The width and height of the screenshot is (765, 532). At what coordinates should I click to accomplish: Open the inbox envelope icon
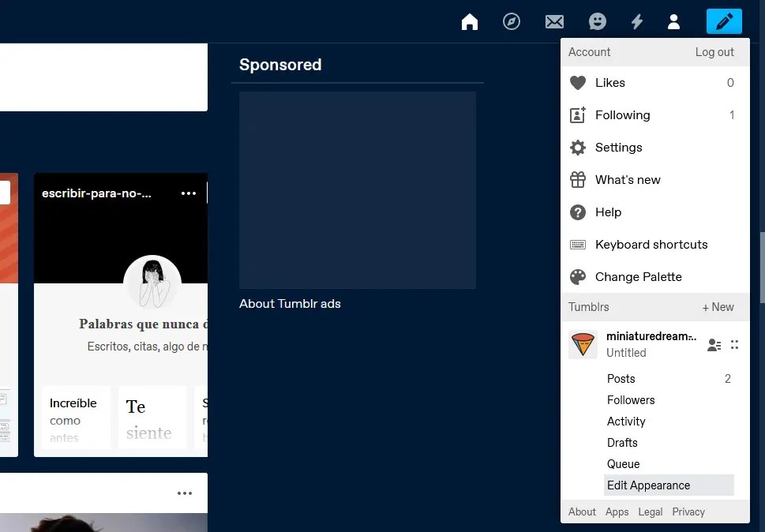click(x=554, y=21)
